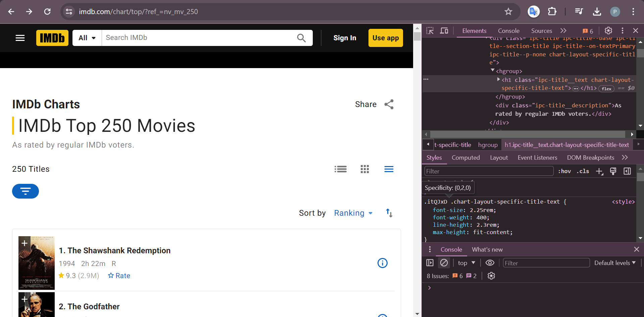This screenshot has width=644, height=317.
Task: Open the IMDb hamburger menu
Action: click(x=20, y=38)
